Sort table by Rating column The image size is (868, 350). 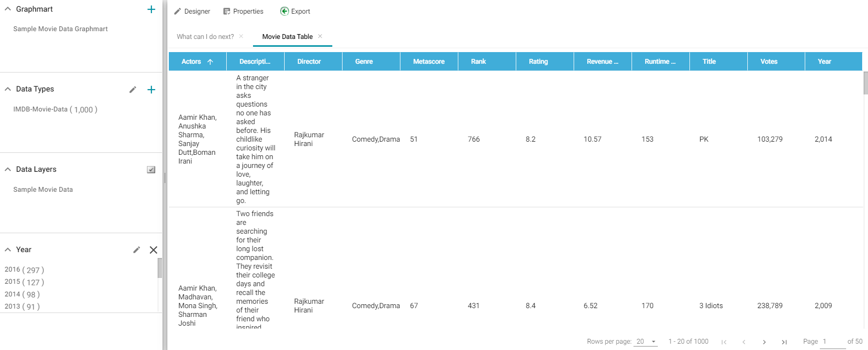544,61
